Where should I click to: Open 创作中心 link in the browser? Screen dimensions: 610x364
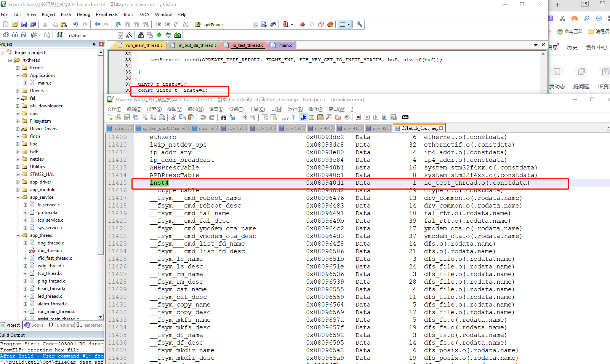pos(597,47)
